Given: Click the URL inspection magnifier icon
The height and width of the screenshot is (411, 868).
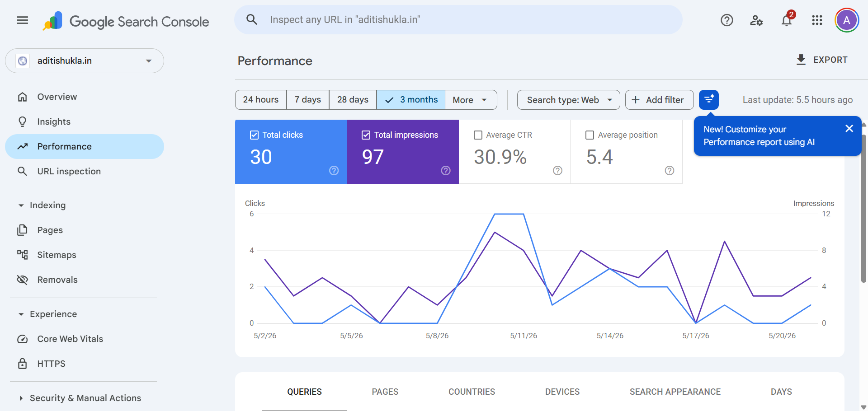Looking at the screenshot, I should coord(22,171).
